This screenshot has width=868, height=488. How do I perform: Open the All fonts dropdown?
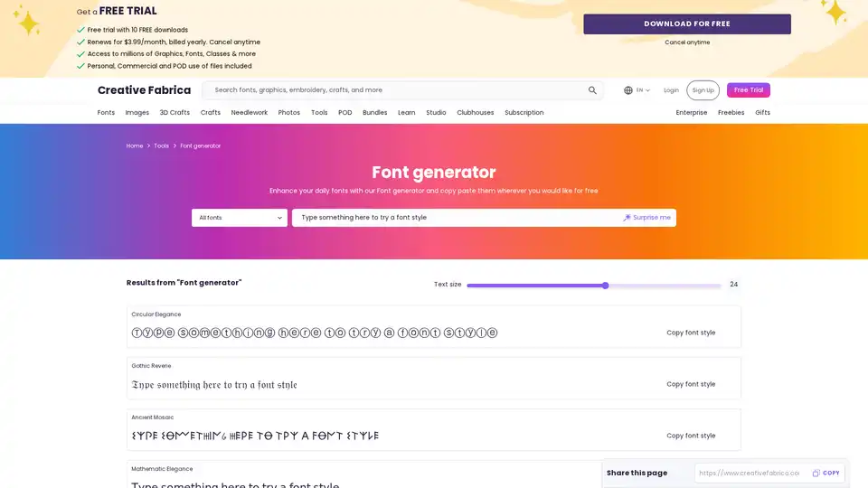(x=240, y=218)
